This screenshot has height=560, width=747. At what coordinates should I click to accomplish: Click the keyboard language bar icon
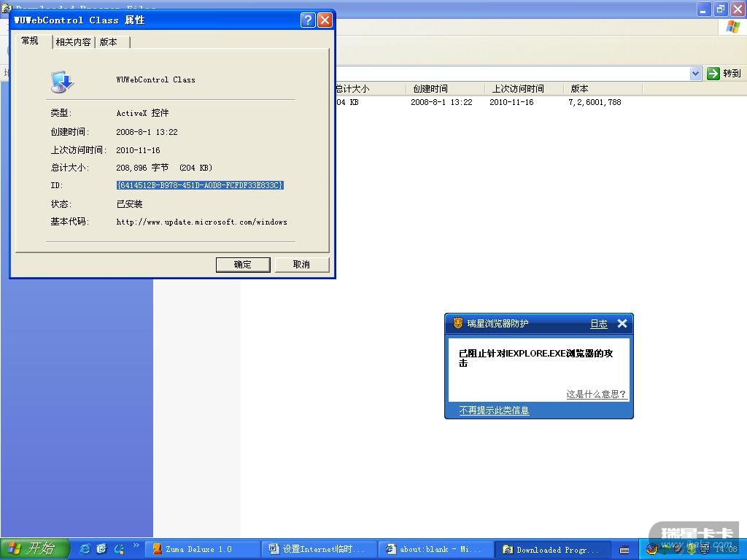tap(624, 550)
